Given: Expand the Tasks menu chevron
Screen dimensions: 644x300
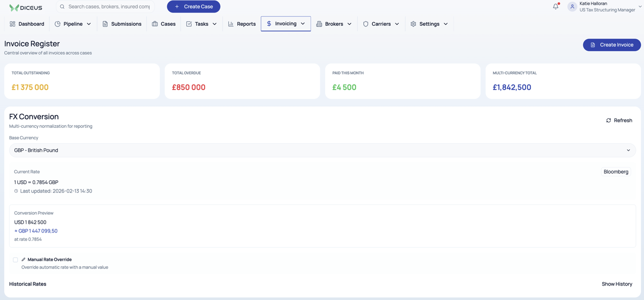Looking at the screenshot, I should pos(214,24).
